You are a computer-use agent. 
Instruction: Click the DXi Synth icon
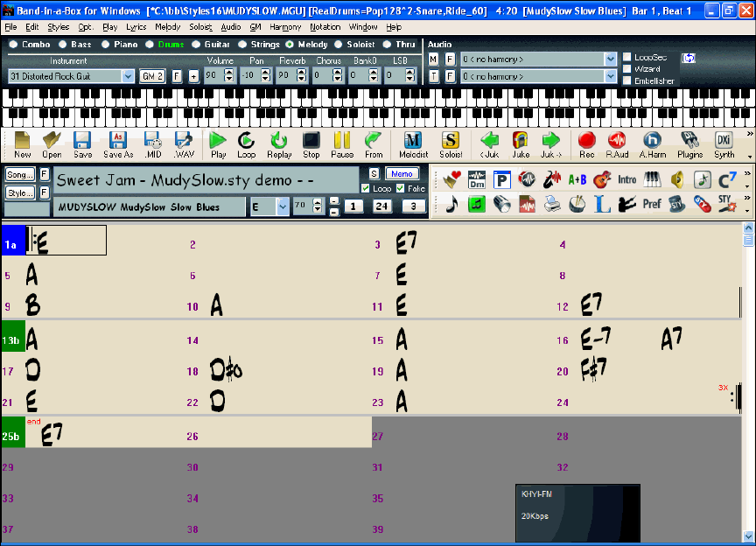(x=724, y=144)
